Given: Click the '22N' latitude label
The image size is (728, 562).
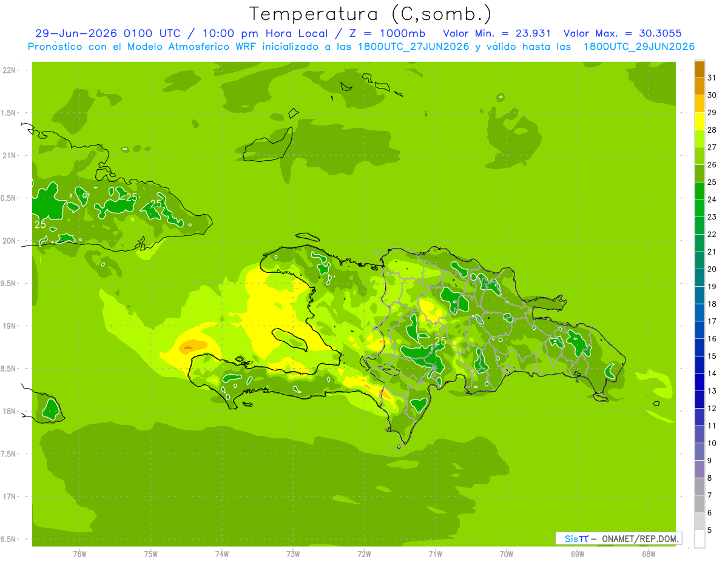Looking at the screenshot, I should [10, 70].
